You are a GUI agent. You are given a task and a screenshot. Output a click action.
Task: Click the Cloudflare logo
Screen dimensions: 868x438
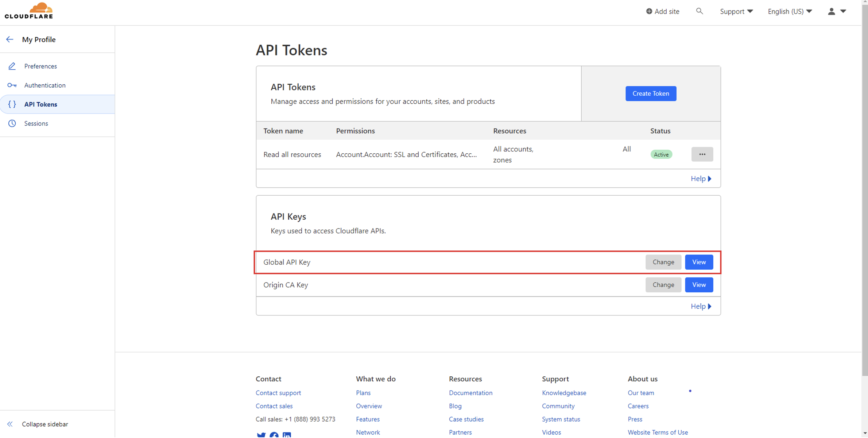tap(29, 11)
